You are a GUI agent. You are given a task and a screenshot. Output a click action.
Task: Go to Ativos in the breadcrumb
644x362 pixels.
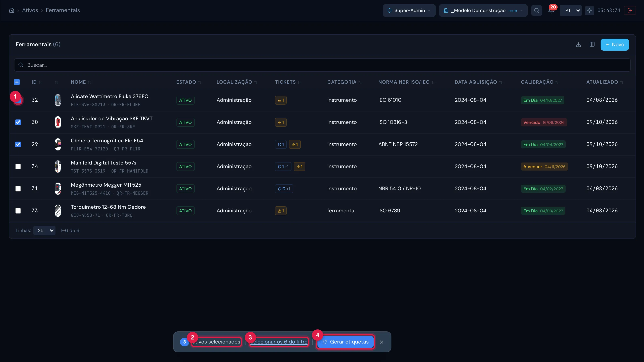(30, 10)
